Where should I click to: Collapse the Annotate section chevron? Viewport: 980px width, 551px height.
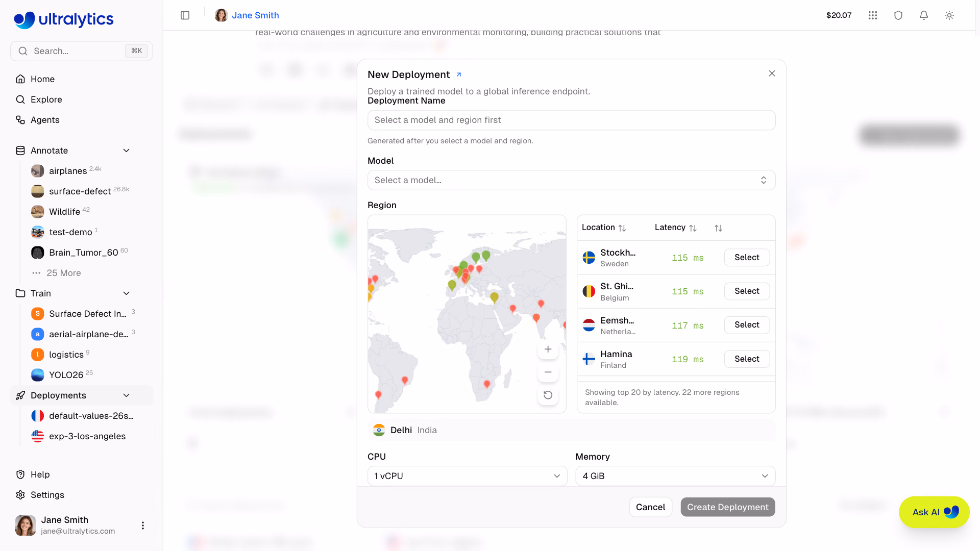pyautogui.click(x=127, y=151)
